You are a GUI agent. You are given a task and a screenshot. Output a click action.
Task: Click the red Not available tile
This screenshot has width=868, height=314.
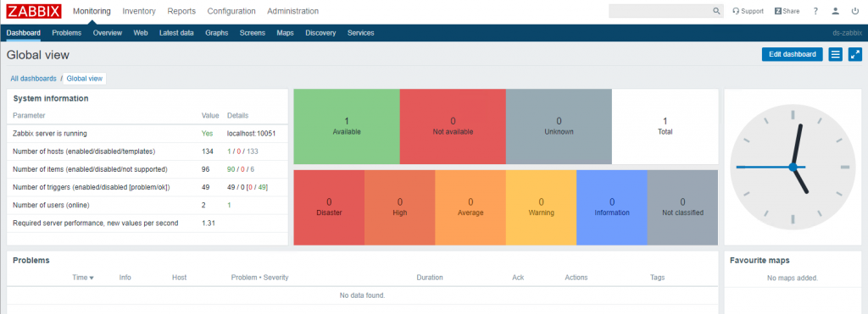point(453,127)
